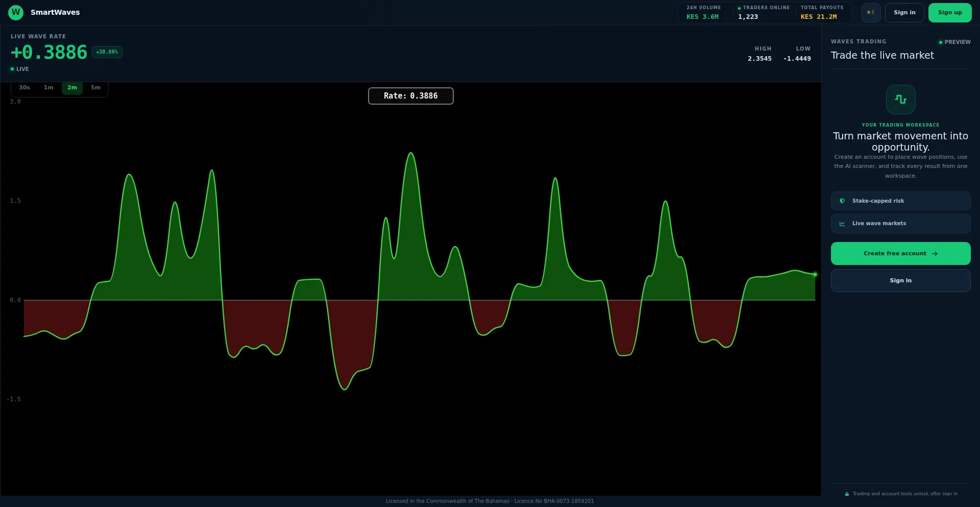Click the TOTAL PAYOUTS KES 21.2M stat
Image resolution: width=980 pixels, height=507 pixels.
pyautogui.click(x=822, y=12)
